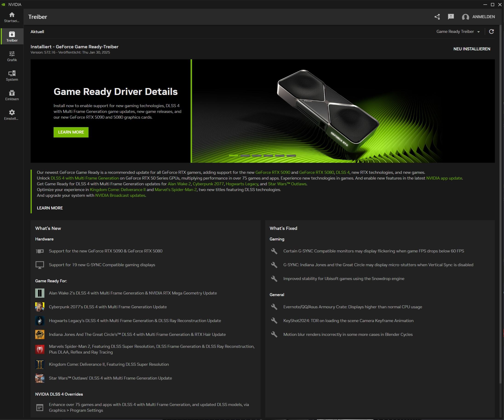Screen dimensions: 504x420
Task: Click the Star Wars Outlaws game icon
Action: click(40, 378)
